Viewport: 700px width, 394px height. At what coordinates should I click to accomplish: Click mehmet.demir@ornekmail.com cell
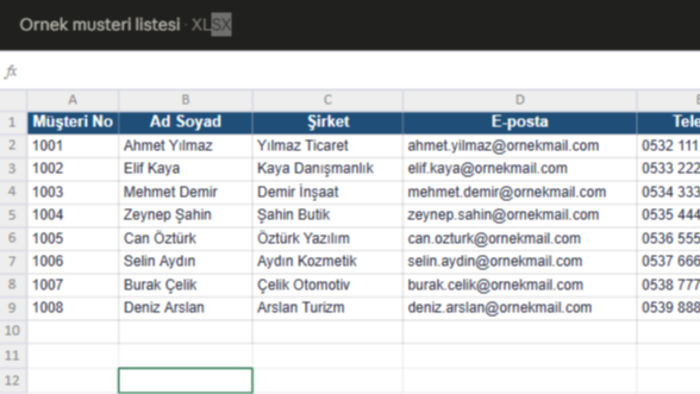(x=520, y=192)
